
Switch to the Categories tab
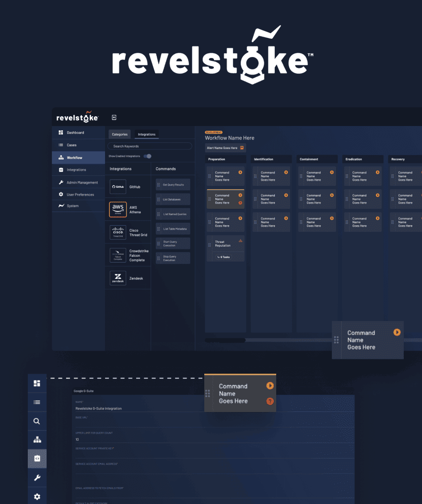[x=119, y=134]
